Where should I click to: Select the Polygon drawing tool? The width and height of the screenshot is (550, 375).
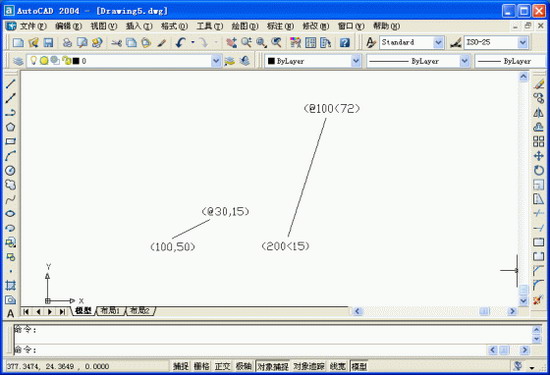pyautogui.click(x=11, y=127)
